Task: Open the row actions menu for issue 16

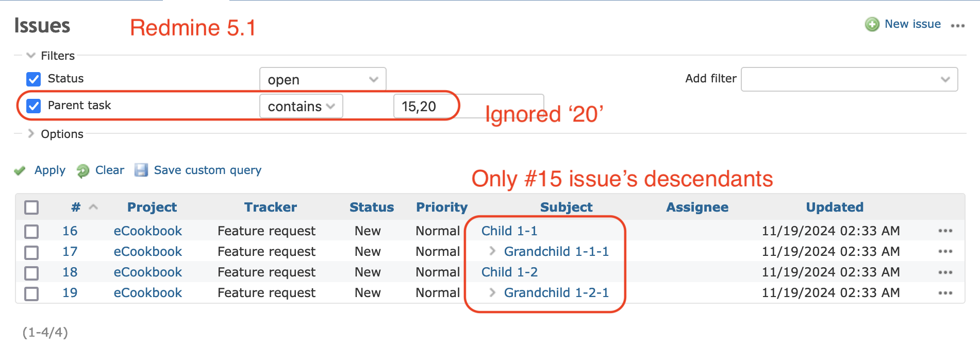Action: click(945, 231)
